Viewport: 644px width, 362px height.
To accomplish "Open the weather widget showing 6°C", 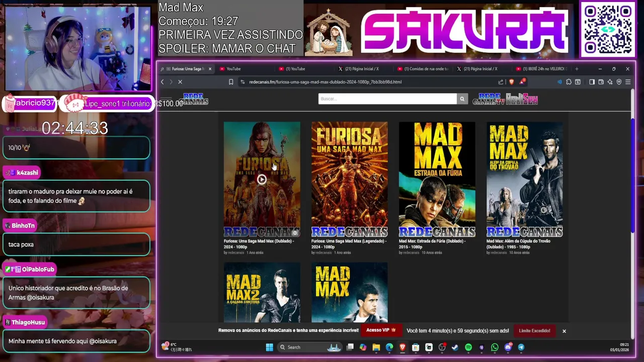I will [x=177, y=347].
